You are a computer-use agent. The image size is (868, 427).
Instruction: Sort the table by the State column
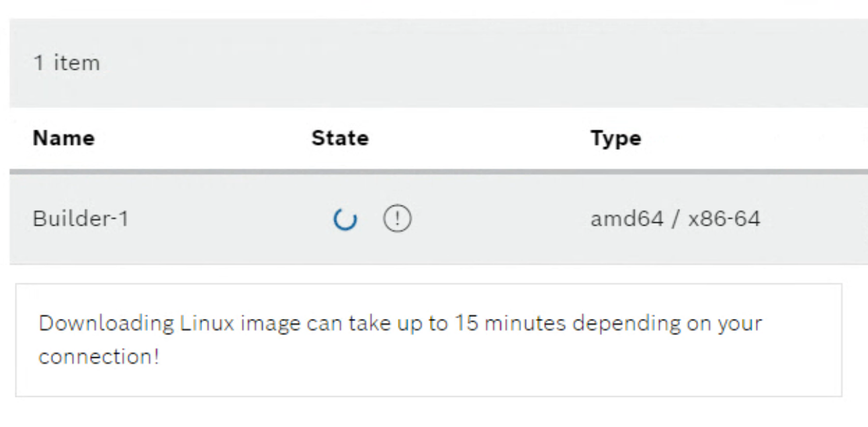tap(340, 138)
